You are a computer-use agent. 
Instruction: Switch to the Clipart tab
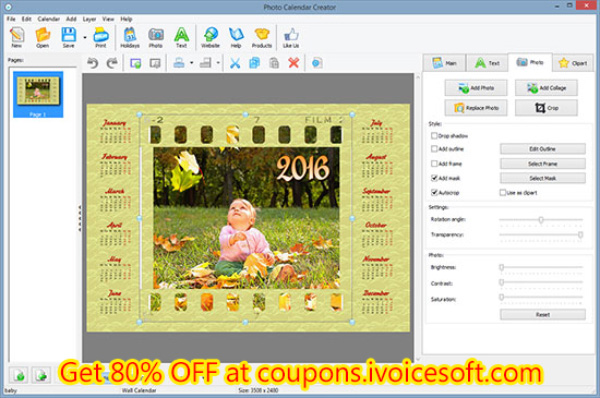click(x=572, y=63)
